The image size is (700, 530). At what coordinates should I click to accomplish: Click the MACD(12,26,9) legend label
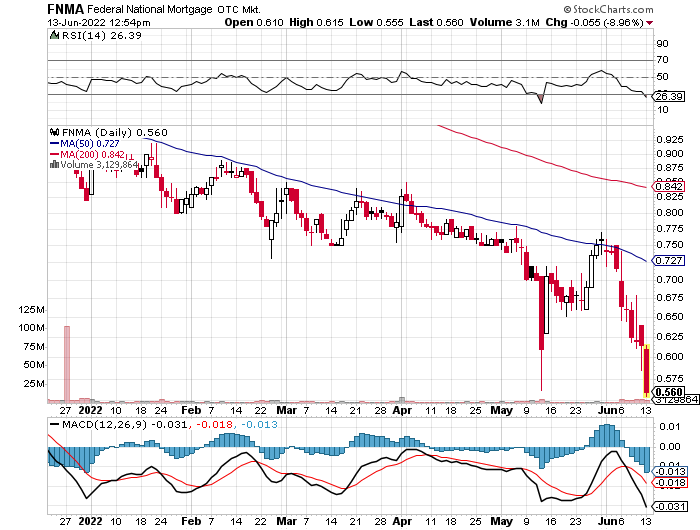pos(104,425)
